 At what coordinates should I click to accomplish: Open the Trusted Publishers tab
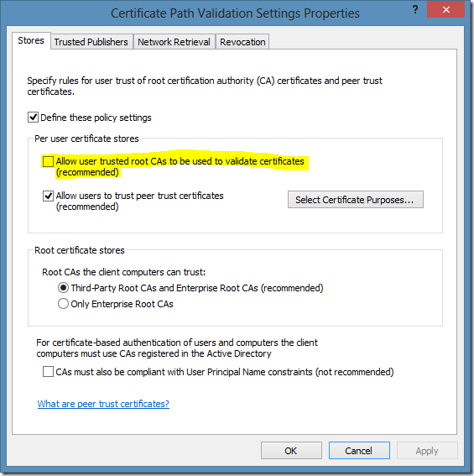coord(91,42)
